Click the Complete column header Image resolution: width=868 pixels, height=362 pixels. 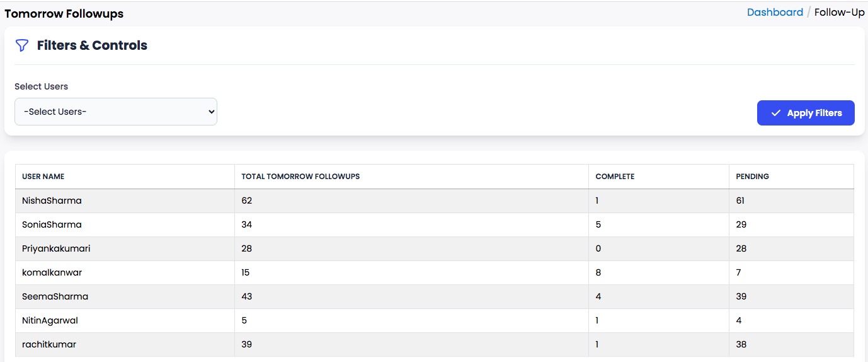(615, 177)
